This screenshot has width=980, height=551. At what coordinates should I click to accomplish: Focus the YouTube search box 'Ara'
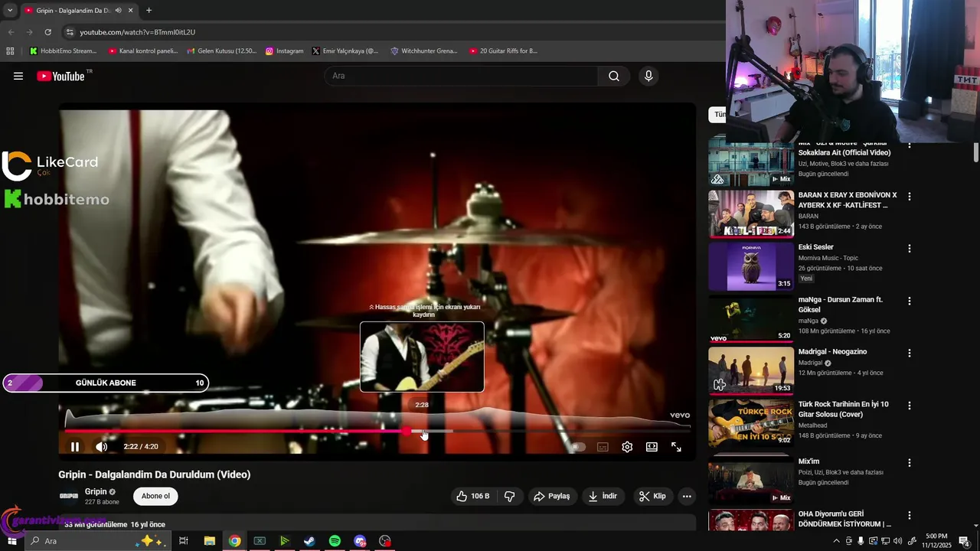tap(462, 76)
